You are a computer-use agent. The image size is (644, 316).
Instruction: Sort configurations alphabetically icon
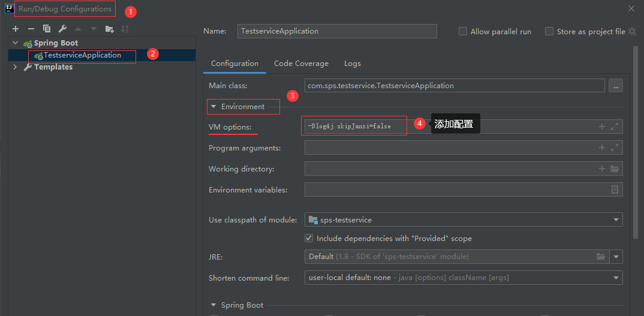coord(125,29)
